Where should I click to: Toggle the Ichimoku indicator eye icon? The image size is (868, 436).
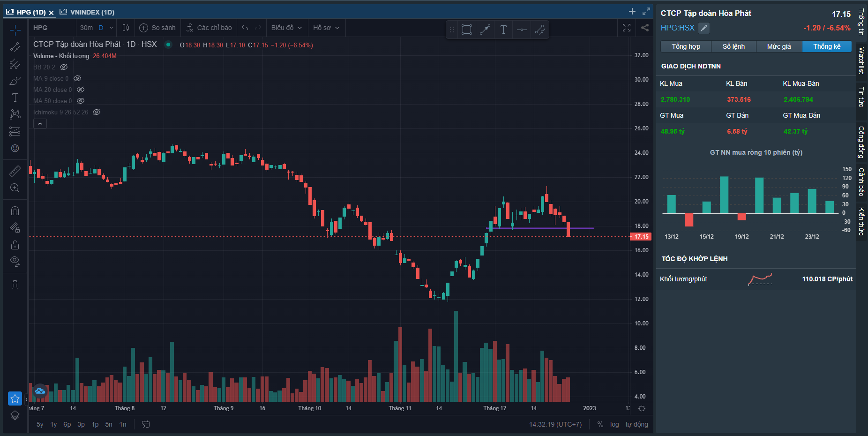(x=97, y=112)
